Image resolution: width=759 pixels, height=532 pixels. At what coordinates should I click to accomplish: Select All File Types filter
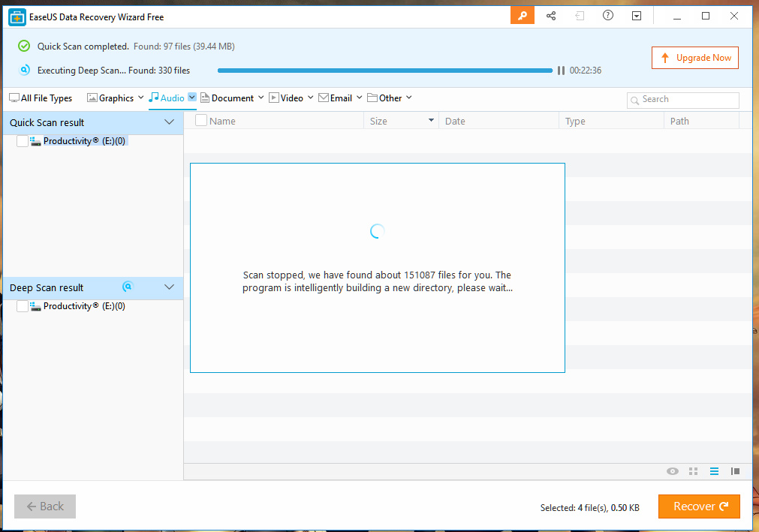pos(41,98)
